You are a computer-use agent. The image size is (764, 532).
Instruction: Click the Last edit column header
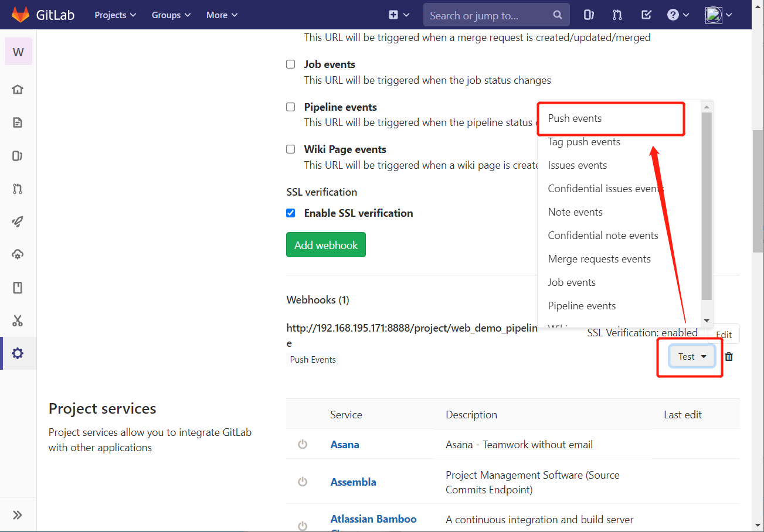pyautogui.click(x=682, y=415)
